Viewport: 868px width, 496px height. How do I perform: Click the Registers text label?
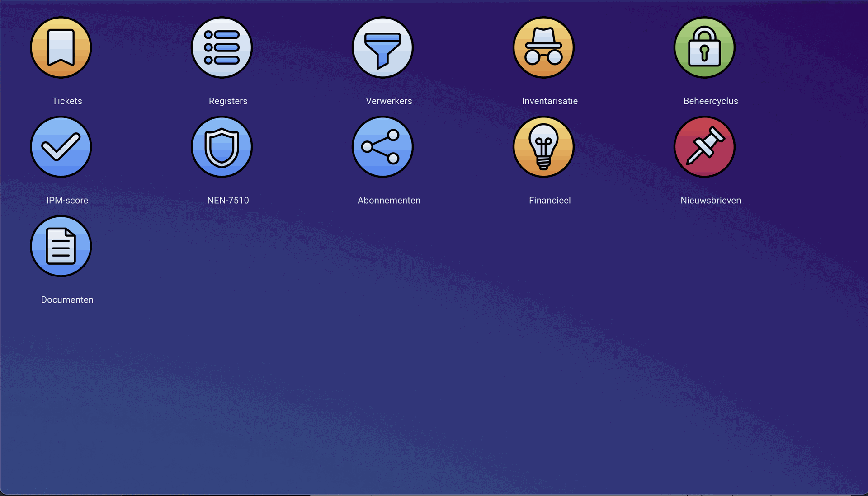click(228, 101)
